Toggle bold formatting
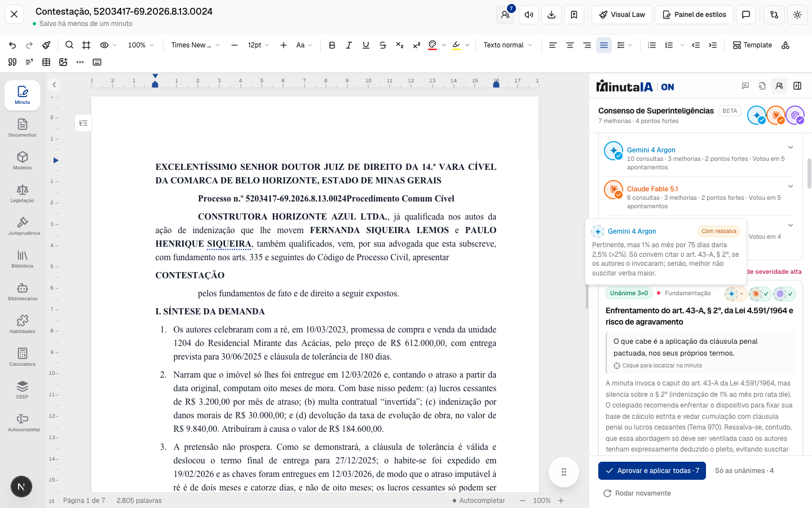Viewport: 812px width, 508px height. pos(332,45)
